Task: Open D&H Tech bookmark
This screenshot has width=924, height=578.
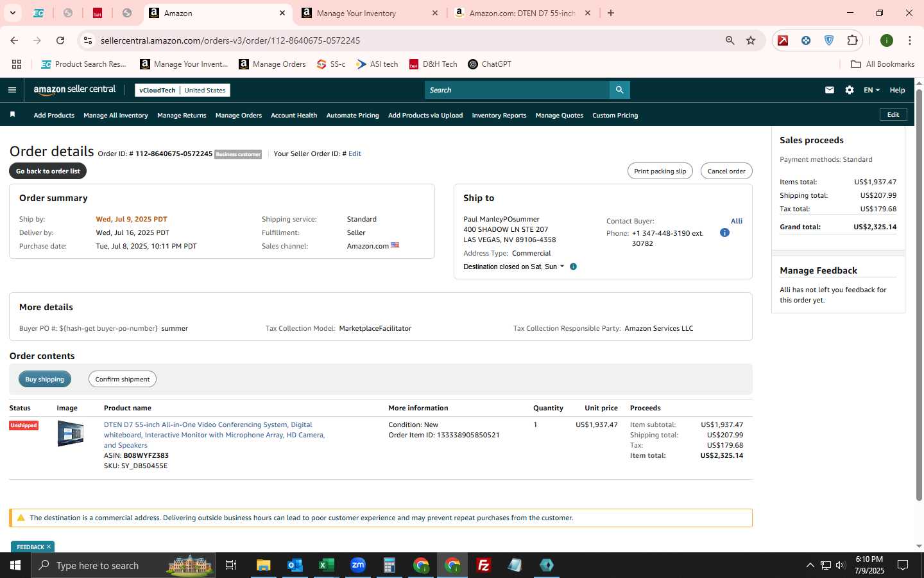Action: [x=433, y=64]
